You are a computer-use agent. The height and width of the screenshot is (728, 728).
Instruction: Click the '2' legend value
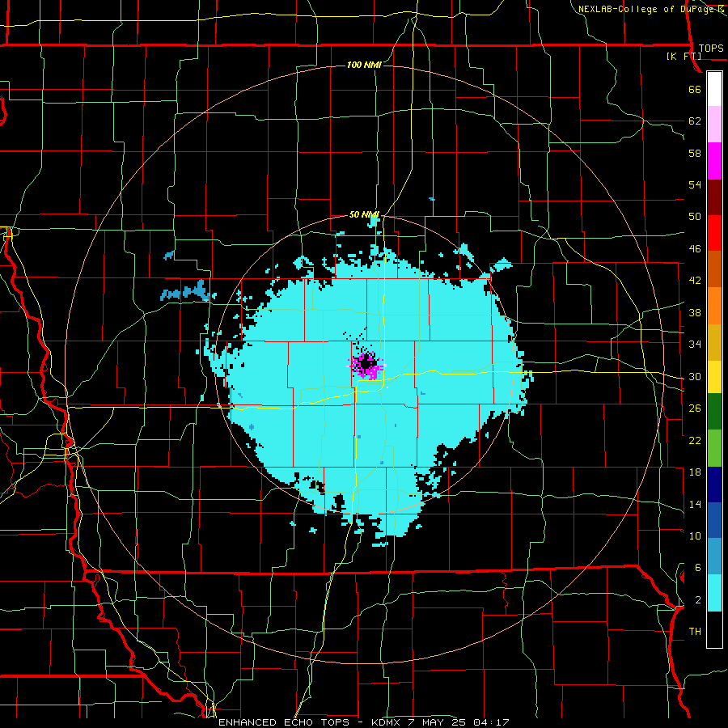697,599
